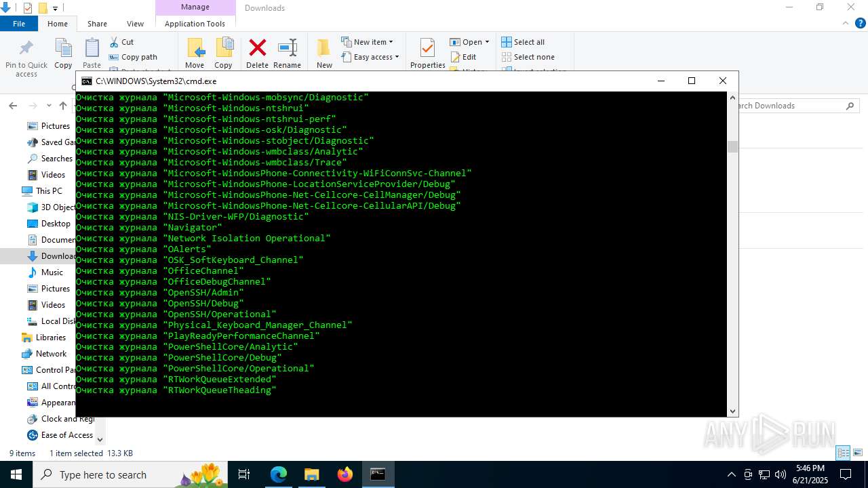Image resolution: width=868 pixels, height=488 pixels.
Task: Open the Application Tools tab
Action: tap(195, 24)
